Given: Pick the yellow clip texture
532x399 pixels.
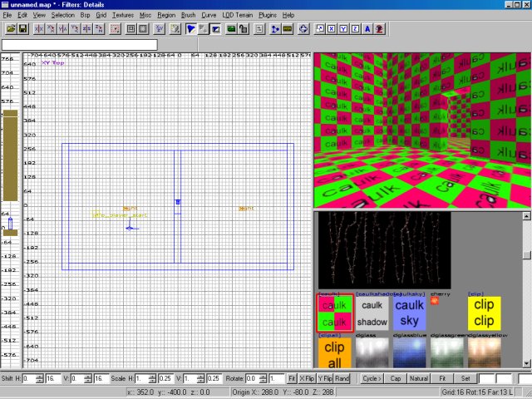Looking at the screenshot, I should 484,313.
